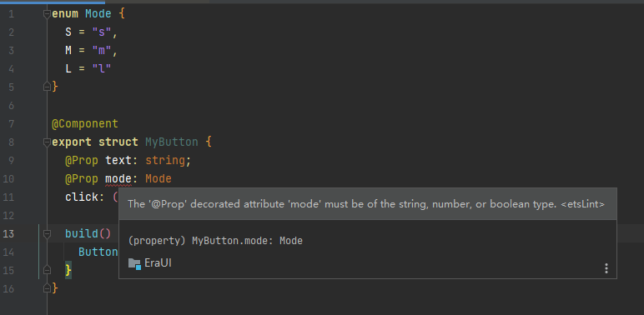Viewport: 644px width, 315px height.
Task: Click the MyButton struct name
Action: [172, 142]
